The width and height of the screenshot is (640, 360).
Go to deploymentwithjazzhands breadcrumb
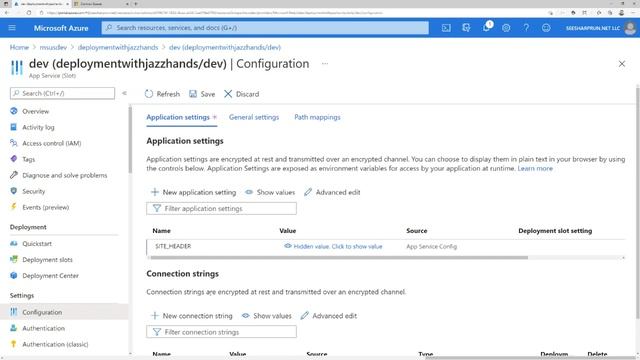118,47
